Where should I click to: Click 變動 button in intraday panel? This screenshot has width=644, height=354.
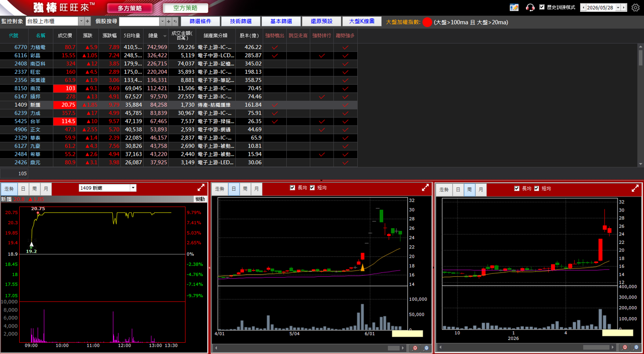200,199
